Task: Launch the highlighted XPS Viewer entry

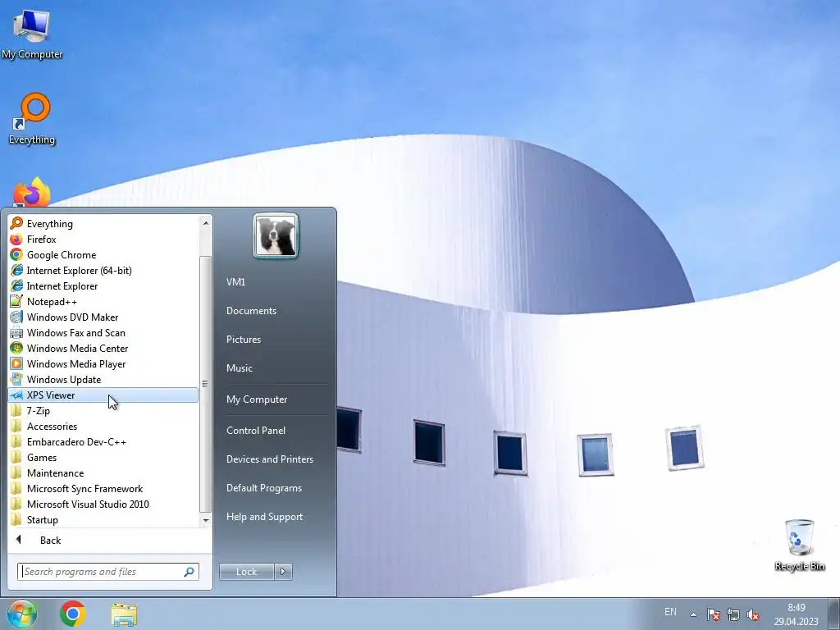Action: [103, 395]
